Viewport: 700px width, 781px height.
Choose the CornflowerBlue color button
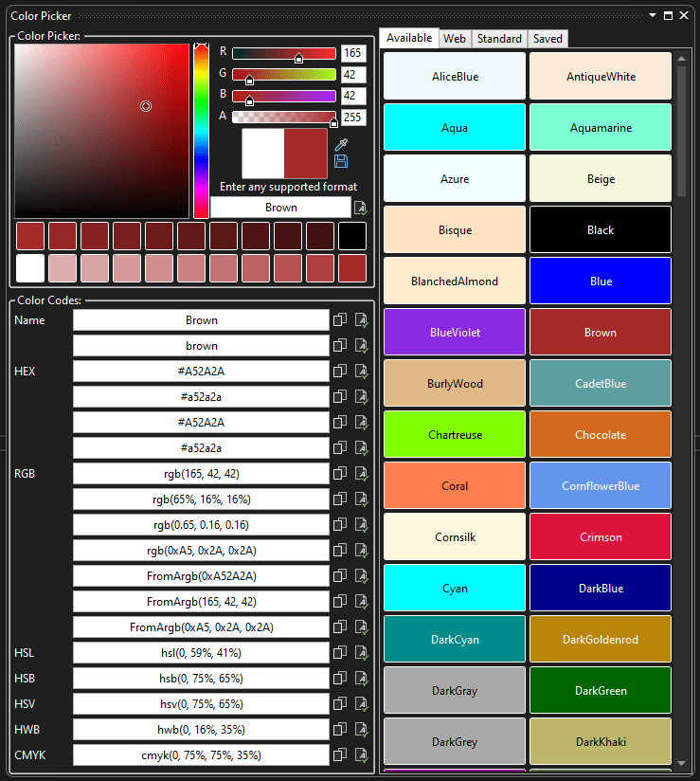click(x=600, y=486)
